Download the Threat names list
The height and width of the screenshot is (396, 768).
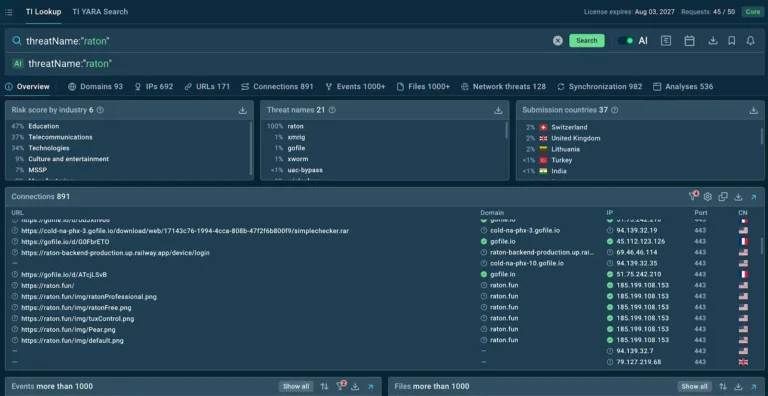click(x=498, y=110)
